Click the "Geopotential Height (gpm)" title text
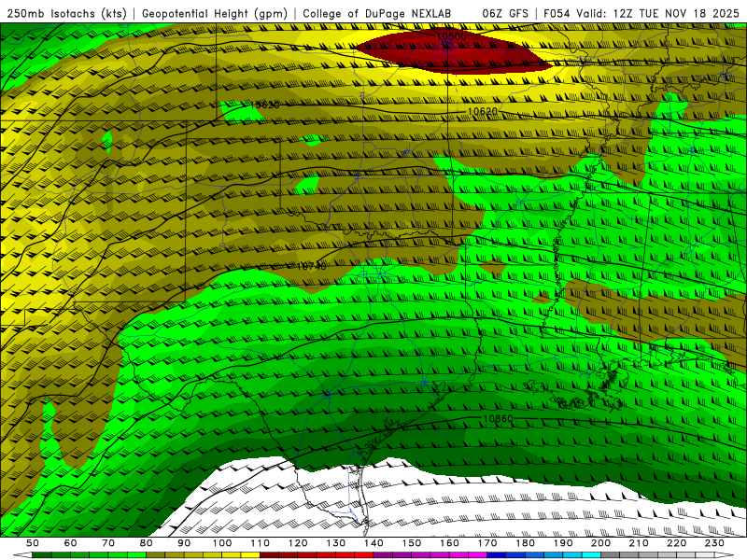This screenshot has width=747, height=560. tap(215, 13)
